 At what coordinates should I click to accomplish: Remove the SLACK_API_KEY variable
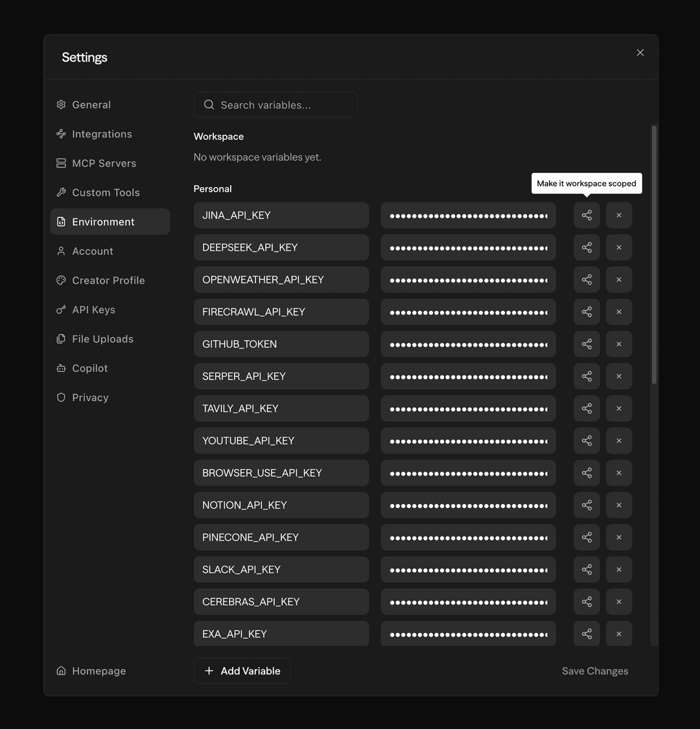click(619, 569)
